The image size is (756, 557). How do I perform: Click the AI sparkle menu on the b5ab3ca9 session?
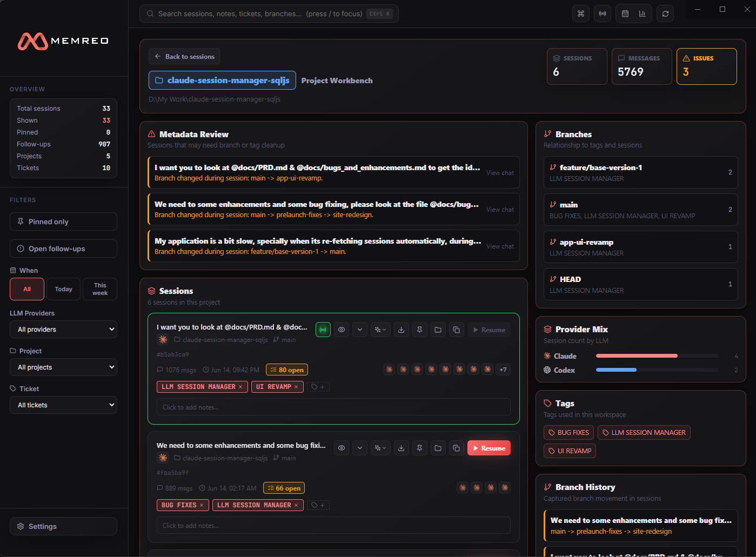380,330
